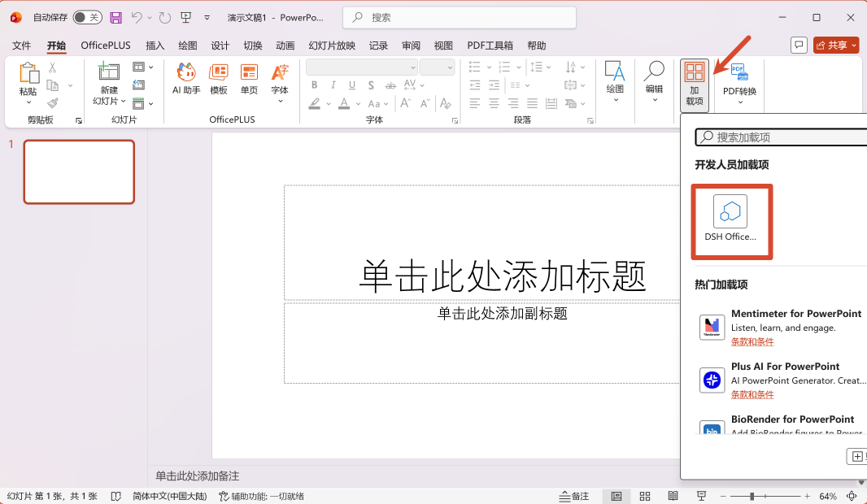Toggle Bold formatting
The height and width of the screenshot is (504, 867).
(x=314, y=85)
